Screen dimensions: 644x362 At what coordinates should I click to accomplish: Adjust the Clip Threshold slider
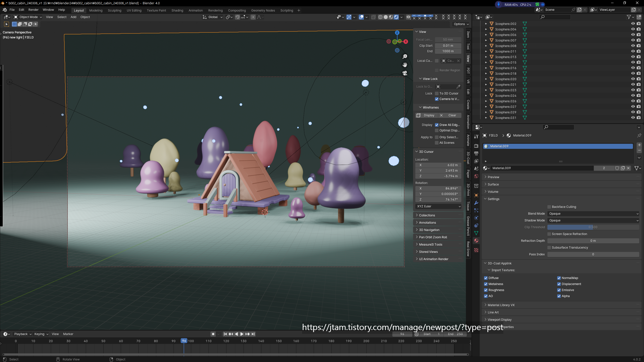593,227
